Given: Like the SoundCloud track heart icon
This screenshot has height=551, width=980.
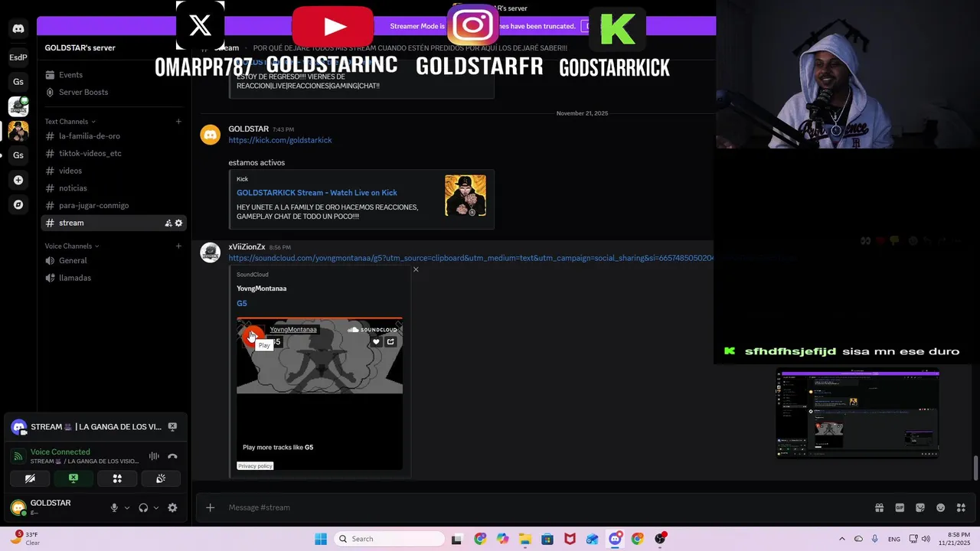Looking at the screenshot, I should [376, 342].
